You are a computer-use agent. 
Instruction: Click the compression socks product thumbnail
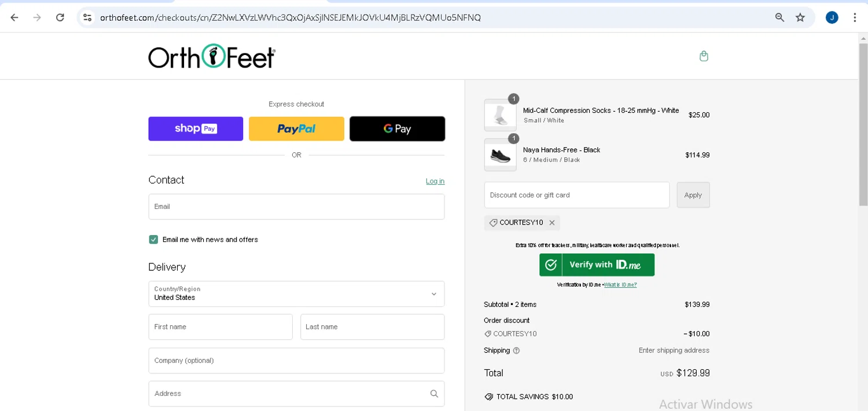click(x=500, y=115)
